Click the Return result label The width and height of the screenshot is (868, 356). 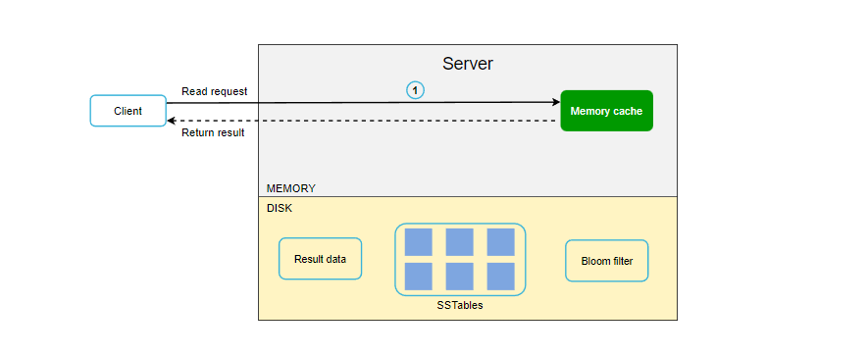pyautogui.click(x=213, y=132)
